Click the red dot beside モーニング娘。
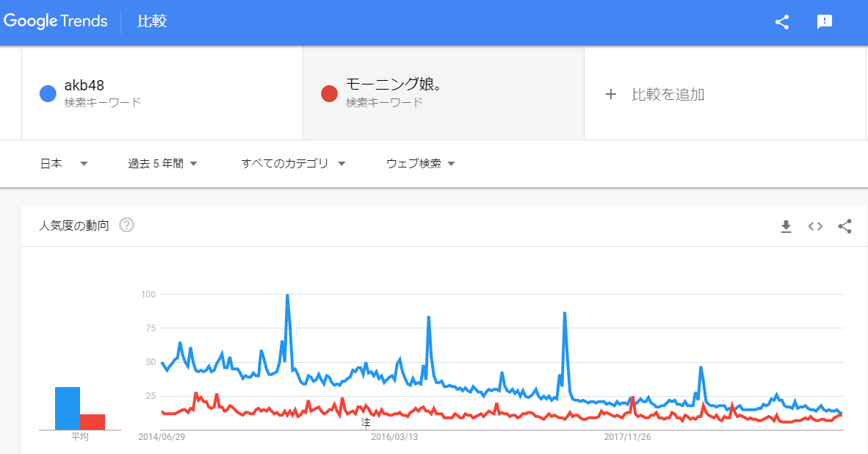868x454 pixels. point(330,93)
